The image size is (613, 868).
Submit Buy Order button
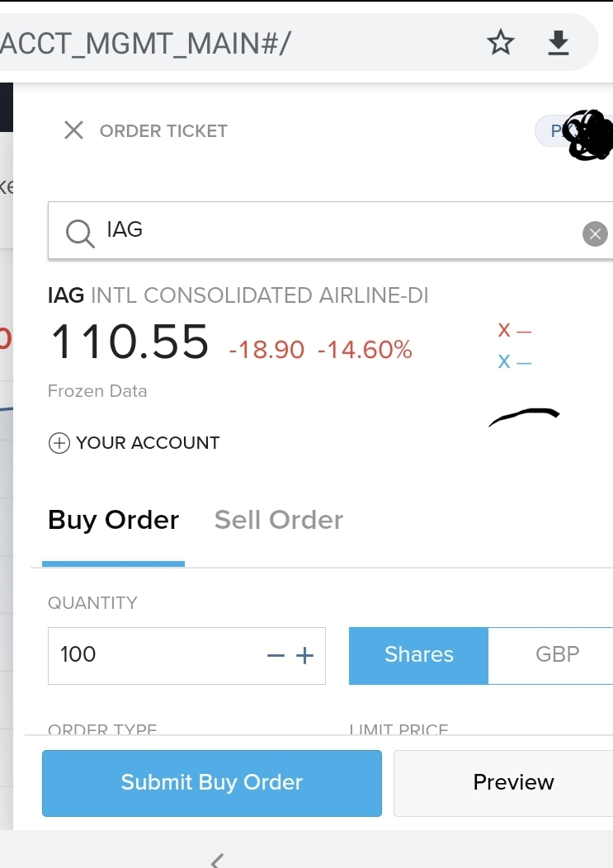[212, 783]
